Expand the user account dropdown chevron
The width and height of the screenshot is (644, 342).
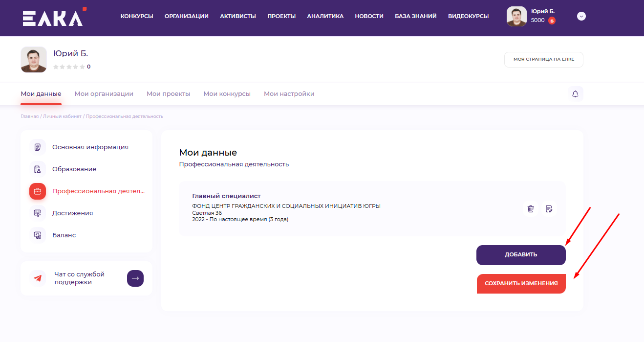pyautogui.click(x=581, y=16)
